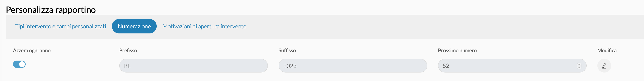Focus the Prossimo numero input field
The width and height of the screenshot is (644, 81).
click(512, 66)
